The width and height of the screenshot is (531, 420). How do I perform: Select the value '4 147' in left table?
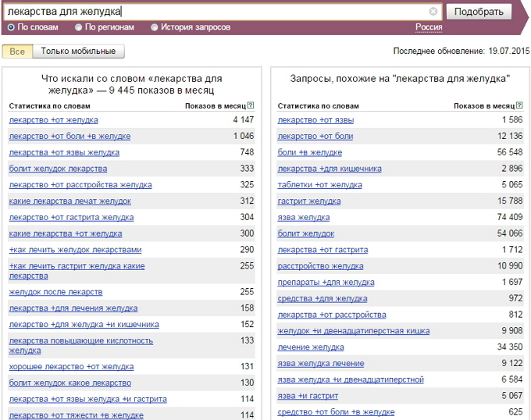click(243, 119)
